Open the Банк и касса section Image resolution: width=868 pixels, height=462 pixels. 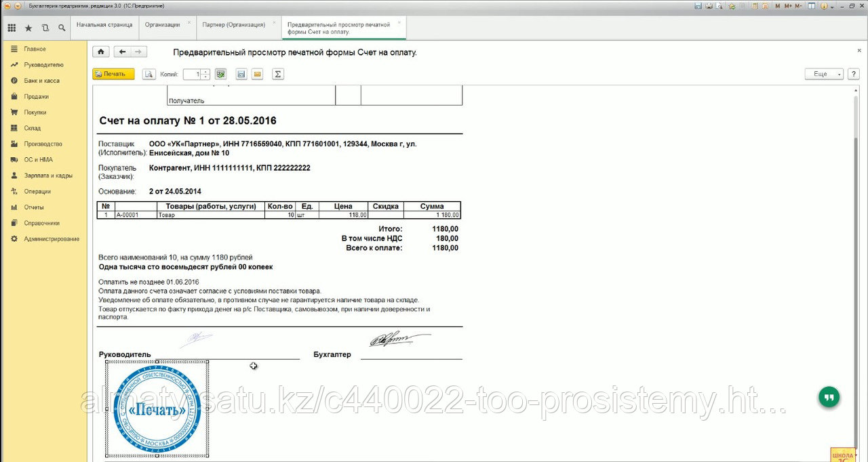[x=41, y=81]
